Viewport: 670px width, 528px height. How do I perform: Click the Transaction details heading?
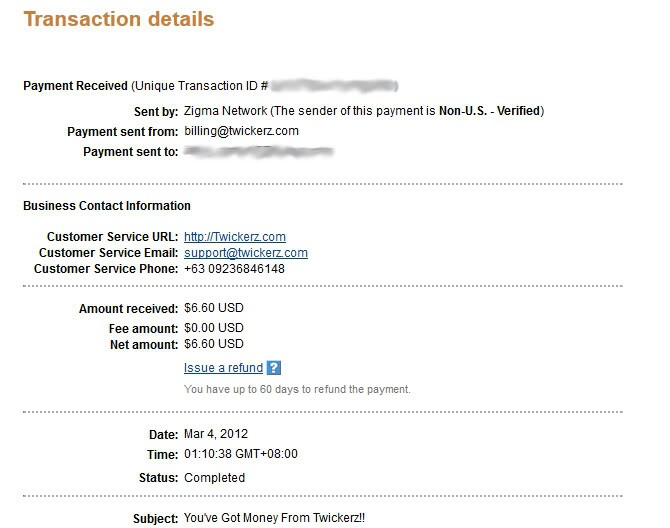point(119,20)
